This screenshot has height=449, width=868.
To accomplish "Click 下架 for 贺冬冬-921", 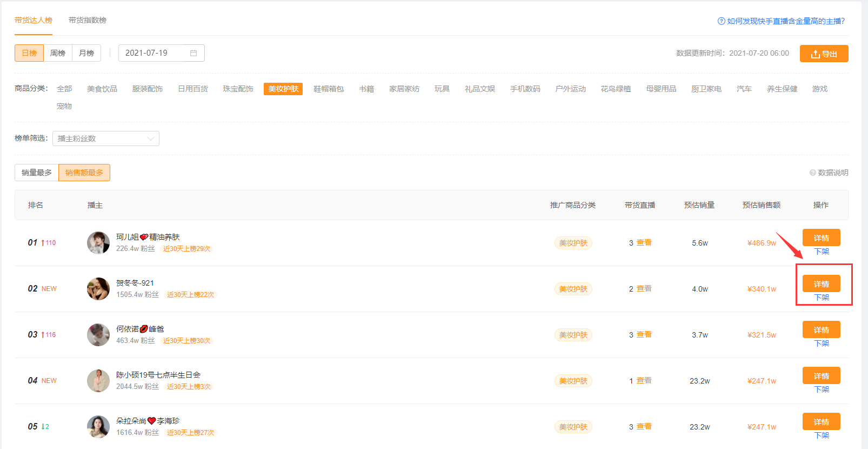I will pyautogui.click(x=822, y=298).
